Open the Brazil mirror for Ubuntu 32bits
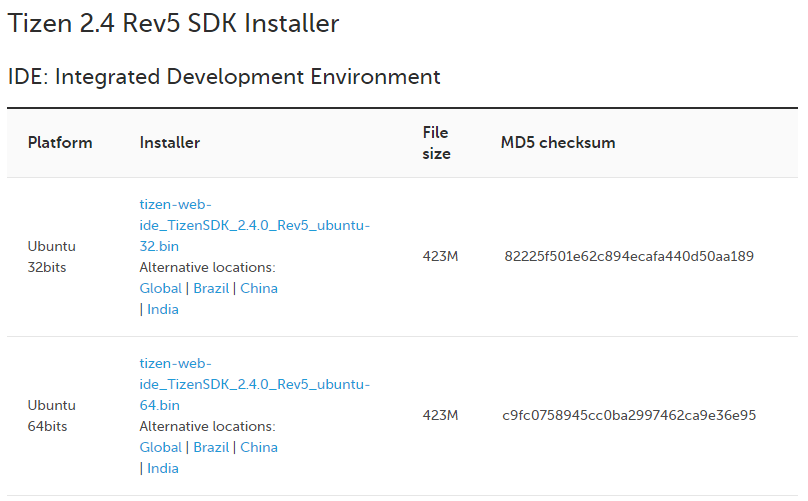 [211, 288]
